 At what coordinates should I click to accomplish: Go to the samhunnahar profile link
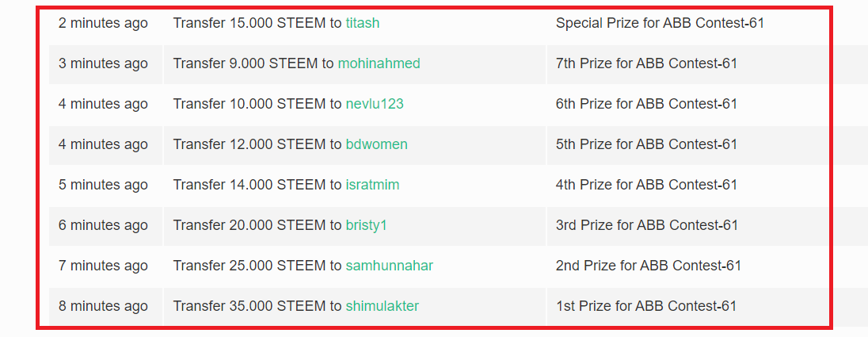pyautogui.click(x=389, y=266)
